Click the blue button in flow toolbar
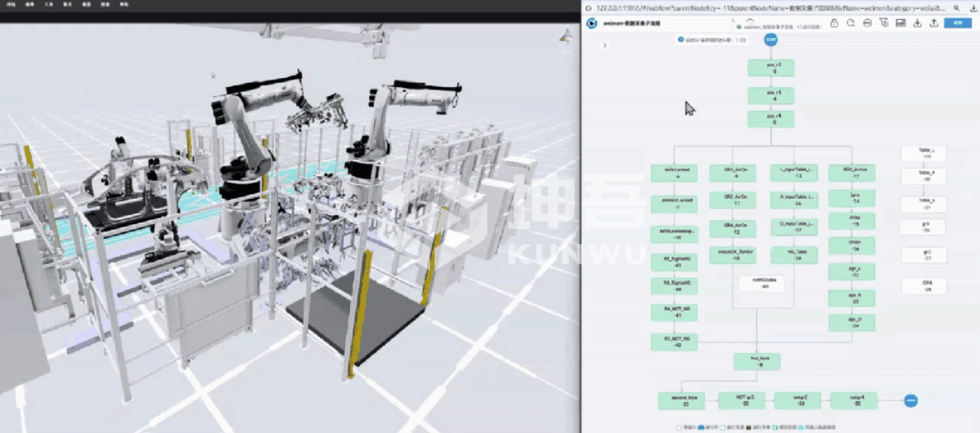 [x=958, y=23]
